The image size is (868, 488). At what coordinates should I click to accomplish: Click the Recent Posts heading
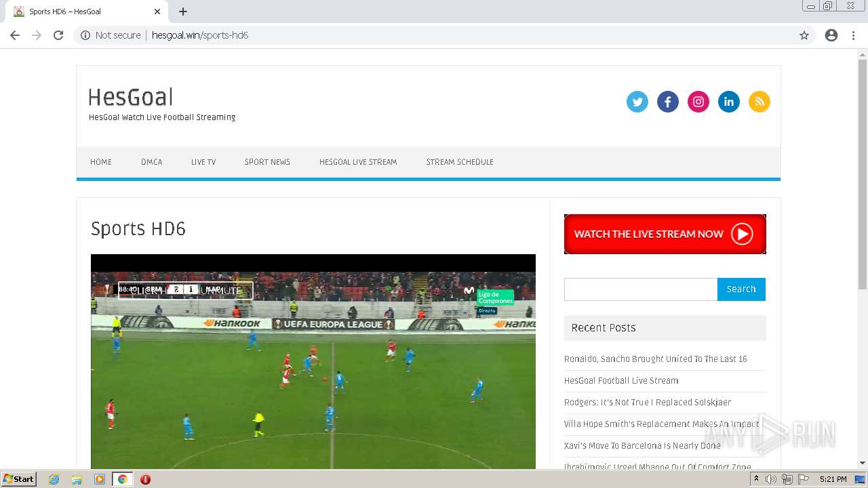(604, 328)
